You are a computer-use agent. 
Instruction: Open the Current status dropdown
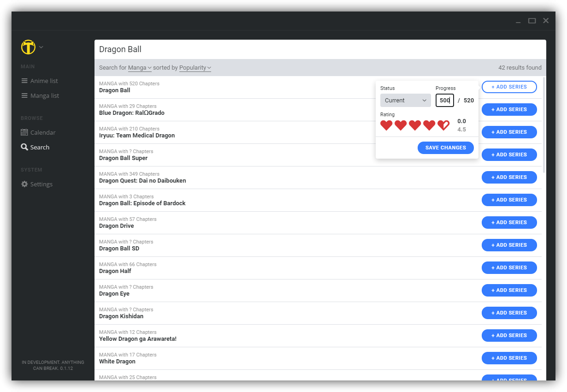coord(406,100)
